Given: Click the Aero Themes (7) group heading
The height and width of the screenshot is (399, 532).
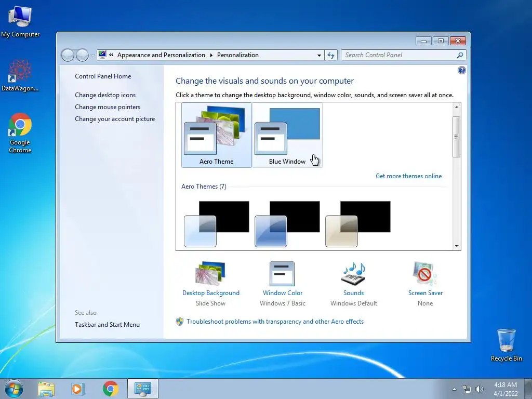Looking at the screenshot, I should pyautogui.click(x=204, y=187).
